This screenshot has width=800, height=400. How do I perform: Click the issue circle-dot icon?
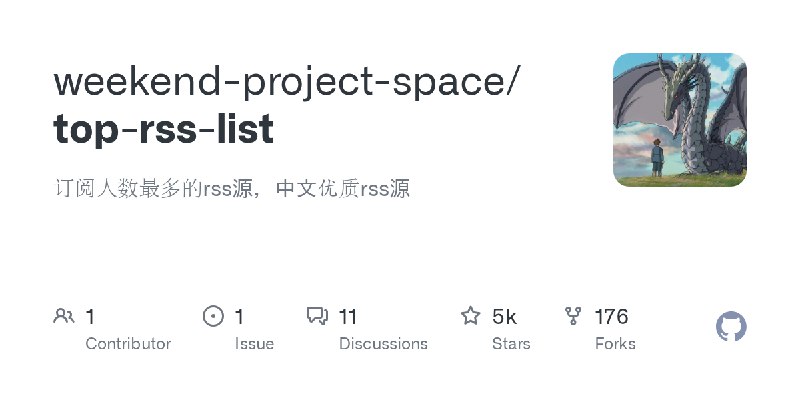(x=213, y=316)
